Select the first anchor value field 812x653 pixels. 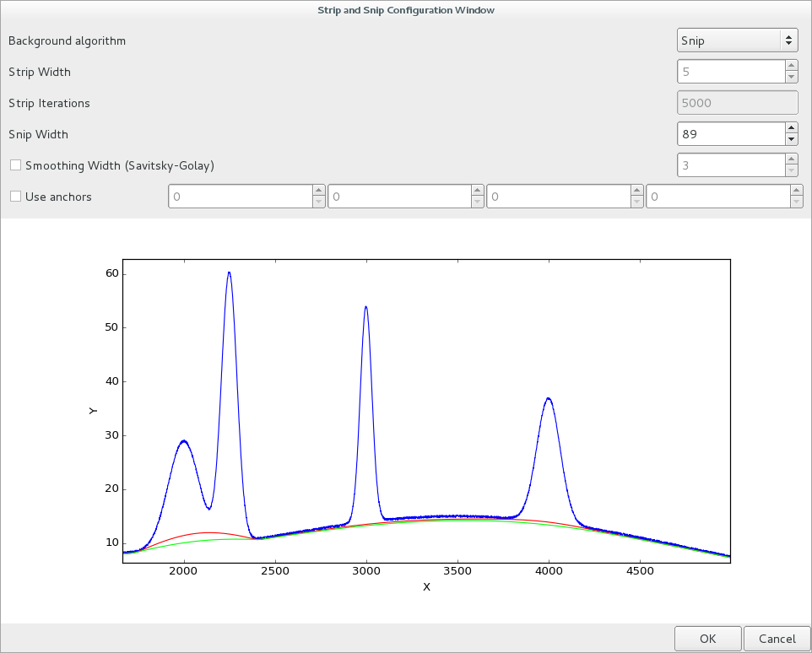240,197
